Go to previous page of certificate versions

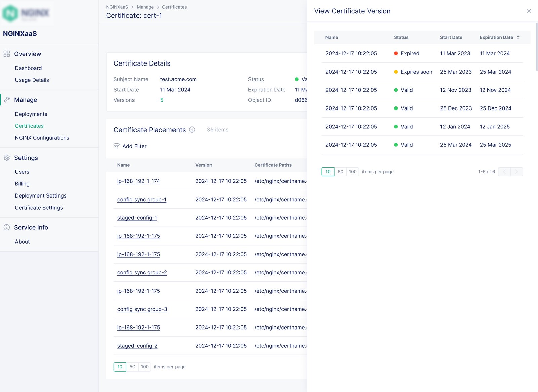pos(504,172)
